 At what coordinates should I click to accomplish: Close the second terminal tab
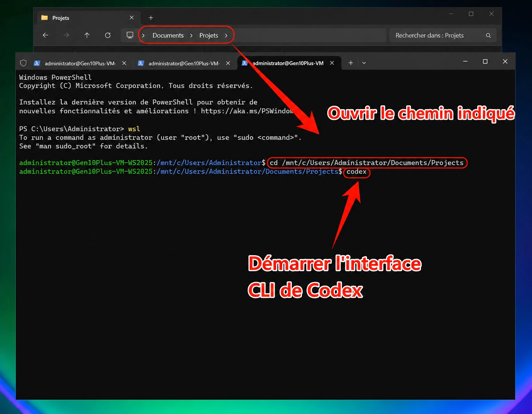tap(228, 63)
